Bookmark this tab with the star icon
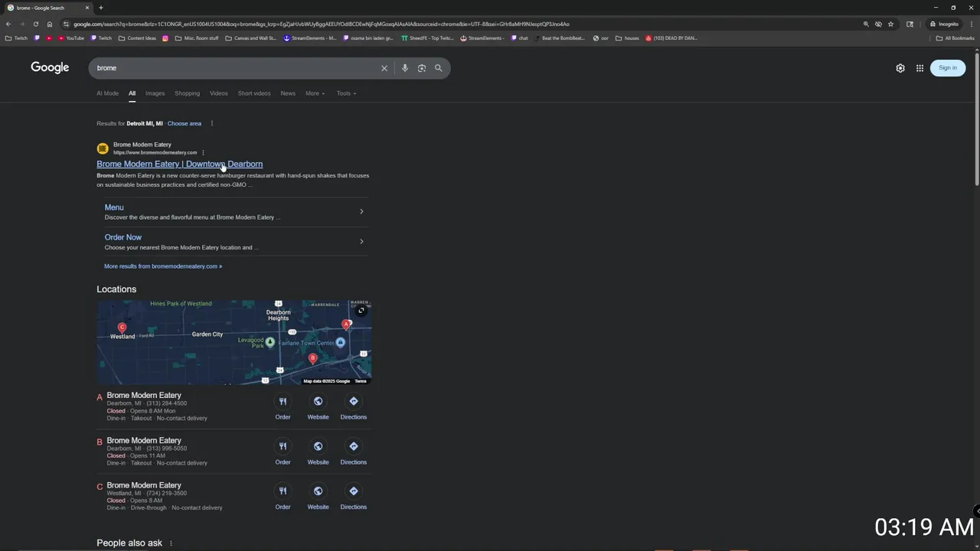This screenshot has width=980, height=551. 890,24
